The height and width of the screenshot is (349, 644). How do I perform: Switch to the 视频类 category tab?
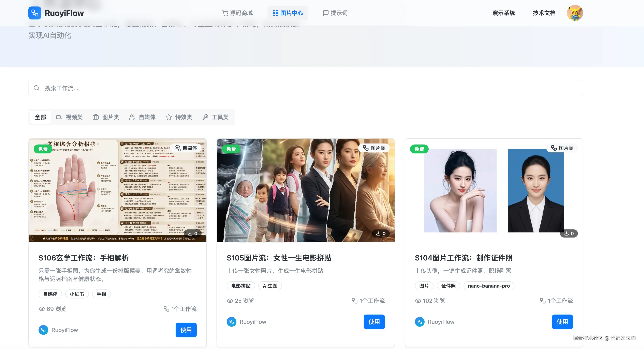pyautogui.click(x=69, y=117)
